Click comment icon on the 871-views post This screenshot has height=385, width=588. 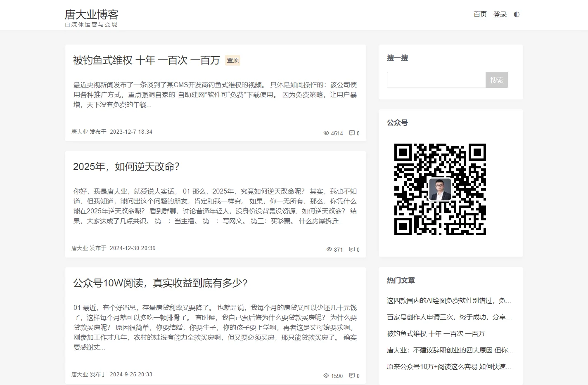coord(352,250)
